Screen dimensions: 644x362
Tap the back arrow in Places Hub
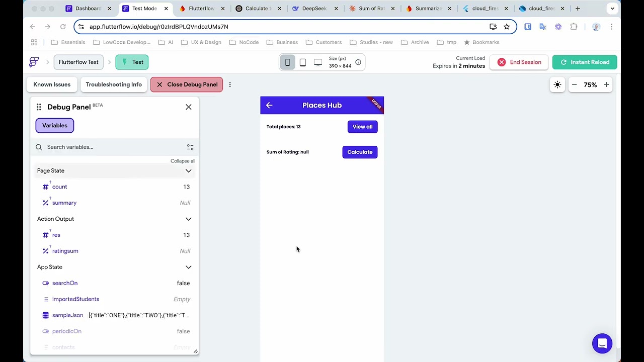269,105
